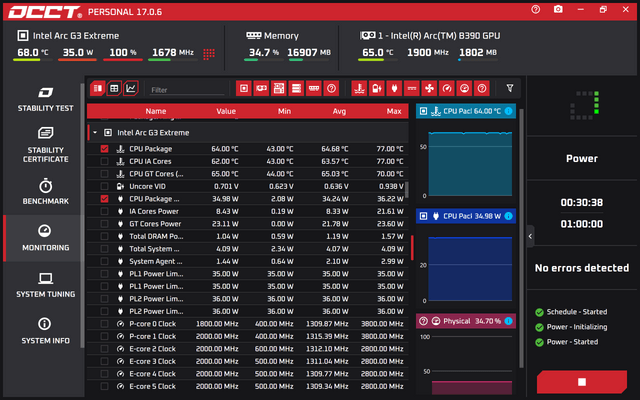
Task: Check the Uncore VID checkbox
Action: coord(104,187)
